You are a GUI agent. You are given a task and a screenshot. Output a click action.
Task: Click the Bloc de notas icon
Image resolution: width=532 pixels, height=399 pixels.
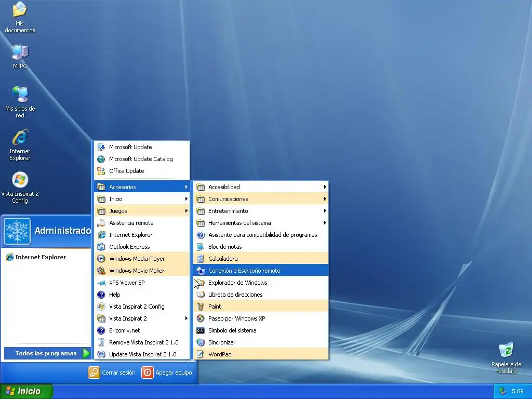[201, 247]
